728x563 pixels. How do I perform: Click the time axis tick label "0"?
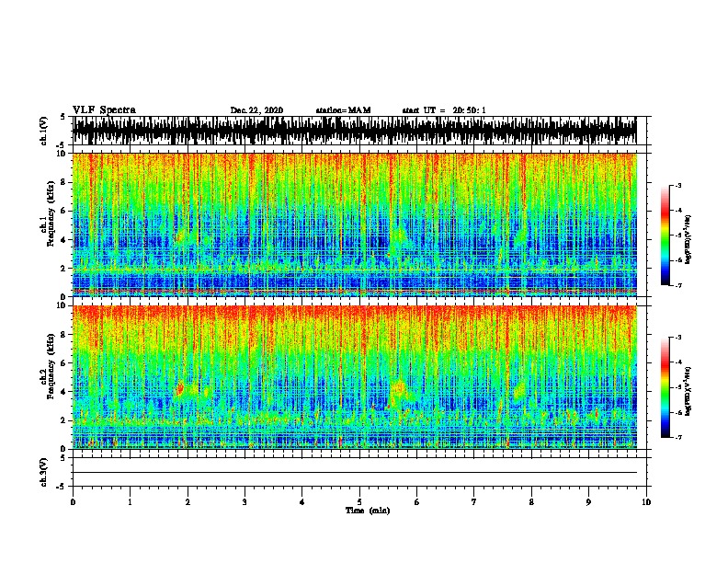[73, 502]
